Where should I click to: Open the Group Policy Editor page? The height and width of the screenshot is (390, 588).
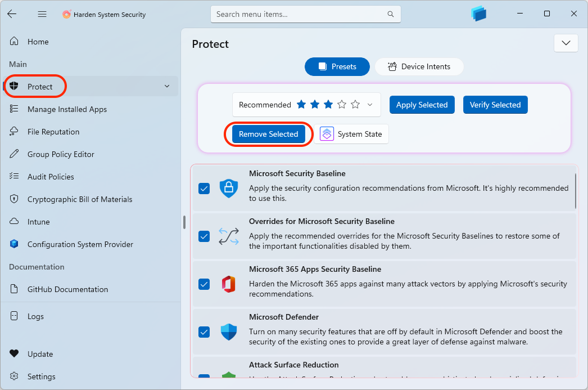click(x=91, y=154)
